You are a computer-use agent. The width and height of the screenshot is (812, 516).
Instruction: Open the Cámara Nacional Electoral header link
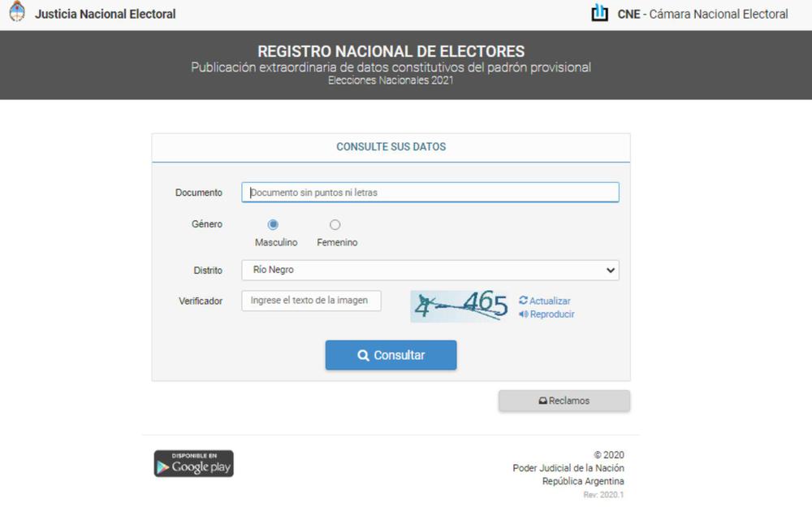[702, 14]
